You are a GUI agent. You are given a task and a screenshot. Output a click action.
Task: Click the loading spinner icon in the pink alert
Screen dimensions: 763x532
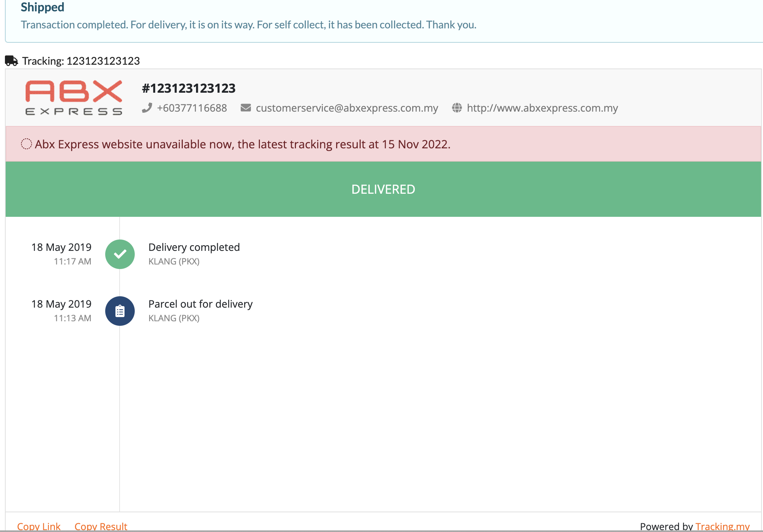pyautogui.click(x=26, y=144)
